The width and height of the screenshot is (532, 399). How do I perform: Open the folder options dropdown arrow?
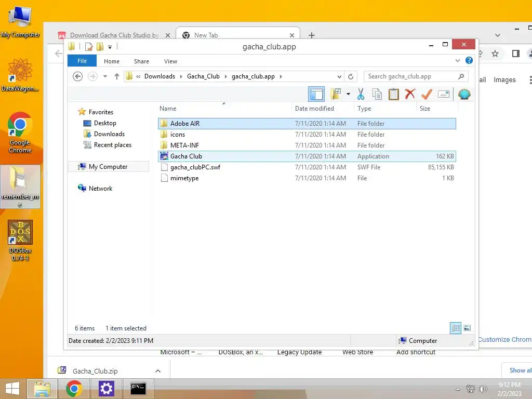(x=348, y=94)
